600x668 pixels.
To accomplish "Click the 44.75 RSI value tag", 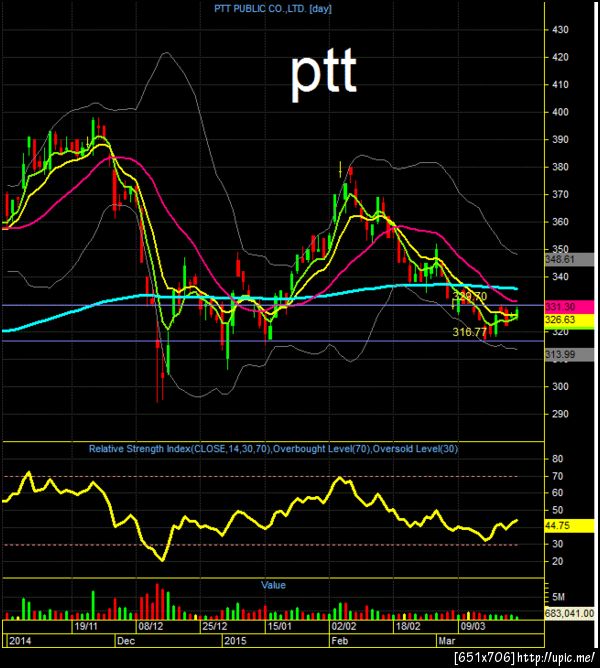I will [569, 526].
